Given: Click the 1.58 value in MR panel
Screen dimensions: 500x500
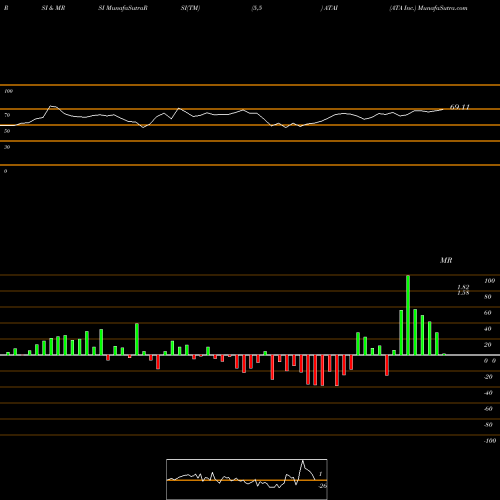Looking at the screenshot, I should 463,293.
